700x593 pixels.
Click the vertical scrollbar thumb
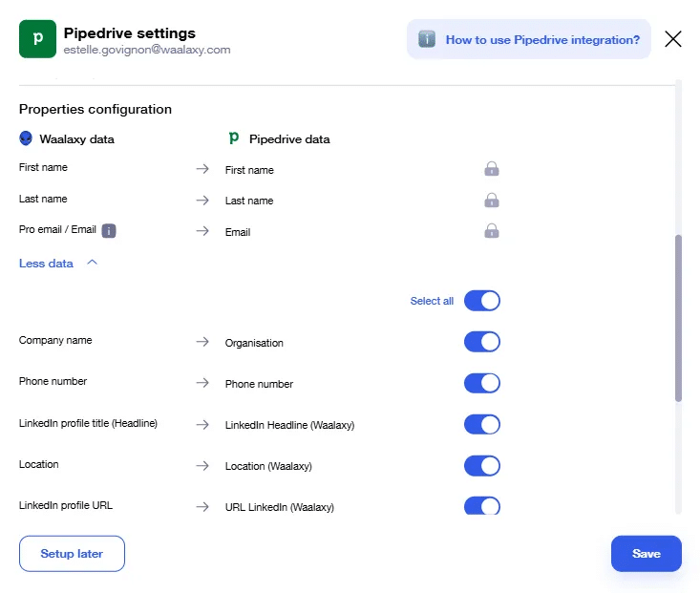678,318
